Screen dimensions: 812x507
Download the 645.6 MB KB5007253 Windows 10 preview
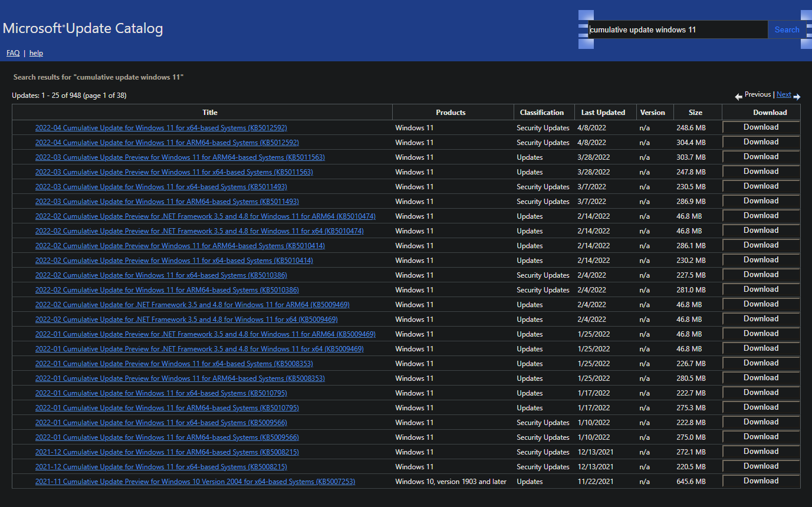point(761,481)
